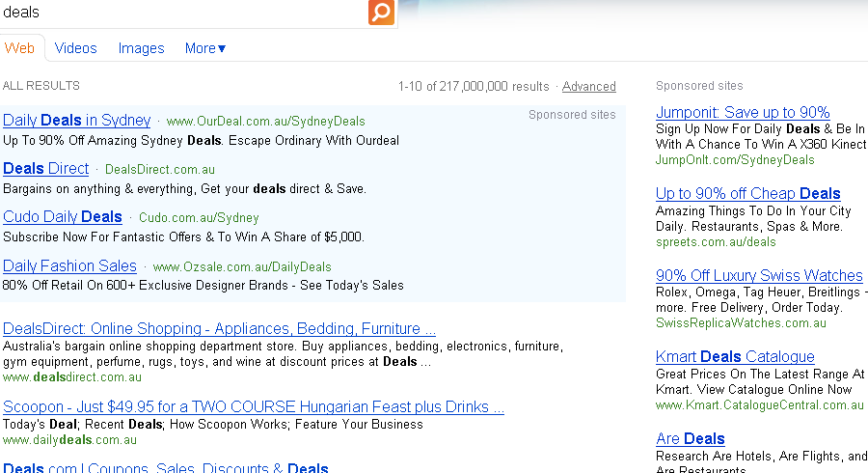Click the www.Kmart.CatalogueCentral.com.au URL text

click(x=760, y=404)
